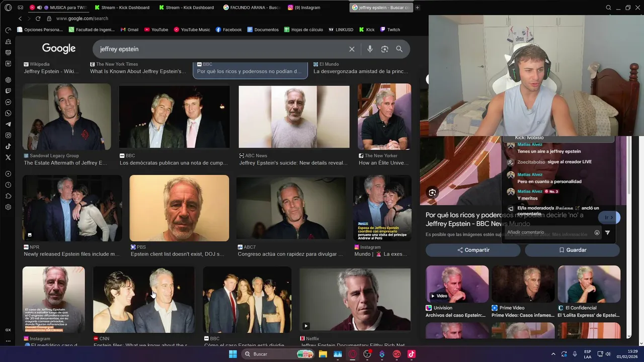Open emoji picker in comment box

597,233
